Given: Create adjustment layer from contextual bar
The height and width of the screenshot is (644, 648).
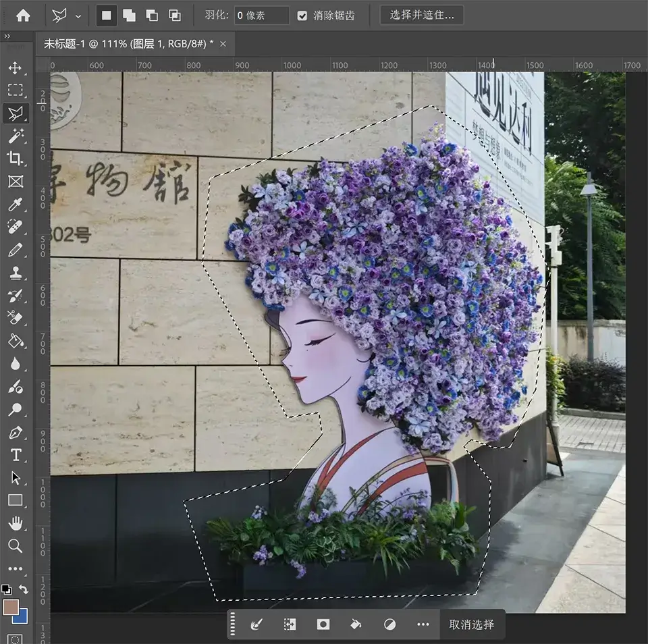Looking at the screenshot, I should click(389, 624).
